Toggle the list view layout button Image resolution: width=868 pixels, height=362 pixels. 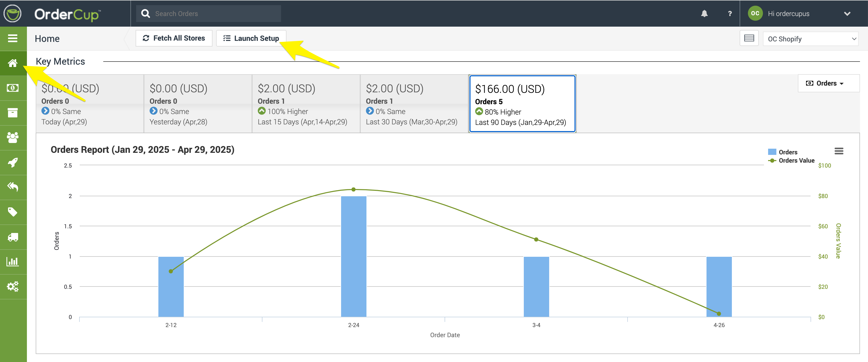click(x=749, y=38)
